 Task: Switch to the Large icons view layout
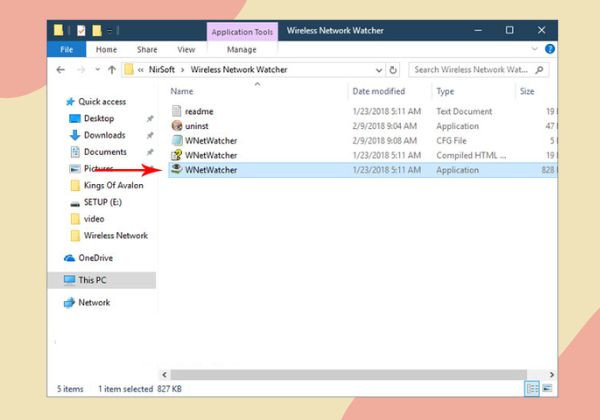click(x=547, y=389)
